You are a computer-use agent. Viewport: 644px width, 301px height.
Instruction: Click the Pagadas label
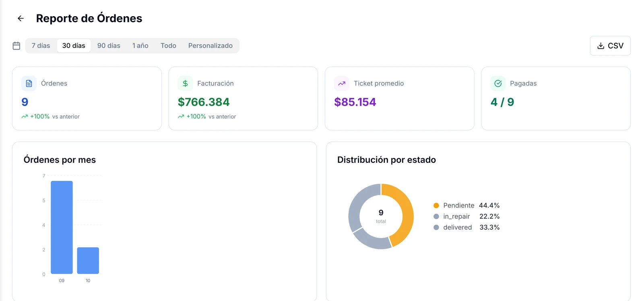click(523, 83)
